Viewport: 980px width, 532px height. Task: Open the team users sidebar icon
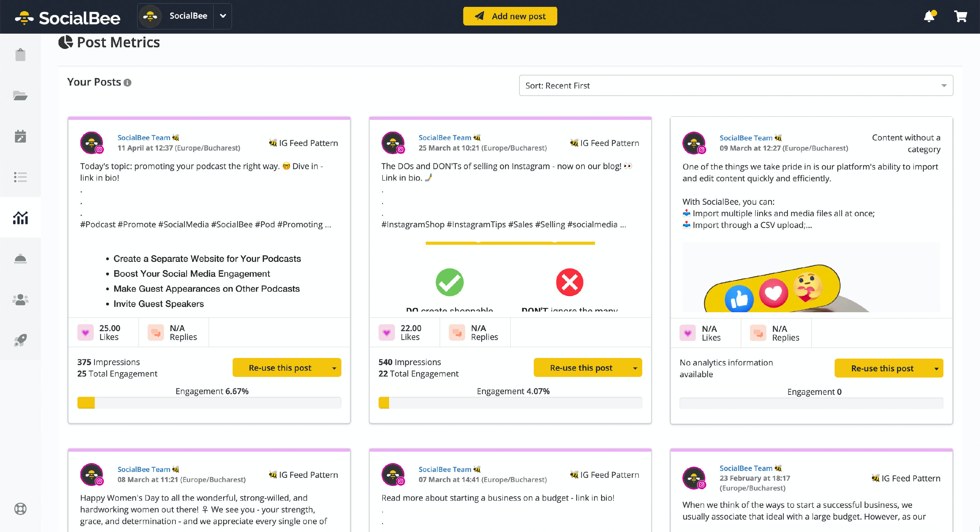click(x=20, y=299)
